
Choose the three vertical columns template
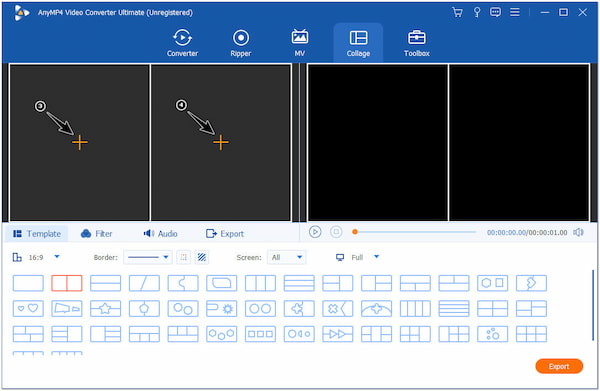pyautogui.click(x=260, y=283)
